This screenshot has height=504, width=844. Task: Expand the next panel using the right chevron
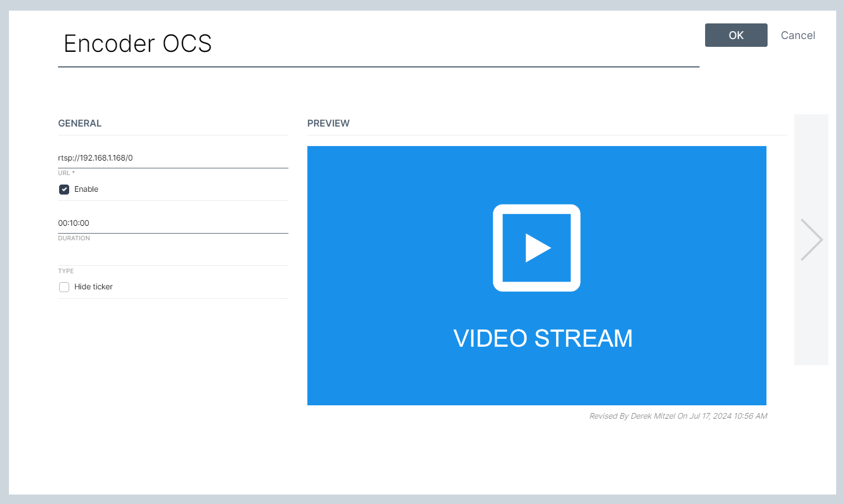811,239
